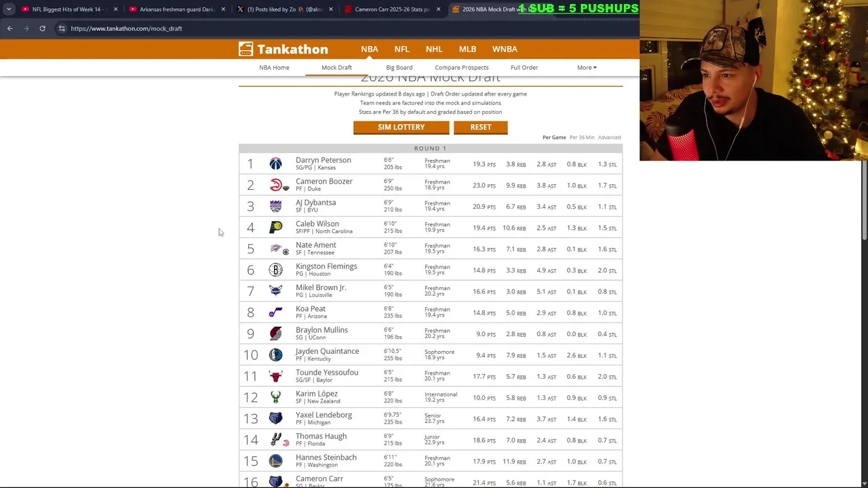Open Caleb Wilson player link
This screenshot has width=868, height=488.
317,224
